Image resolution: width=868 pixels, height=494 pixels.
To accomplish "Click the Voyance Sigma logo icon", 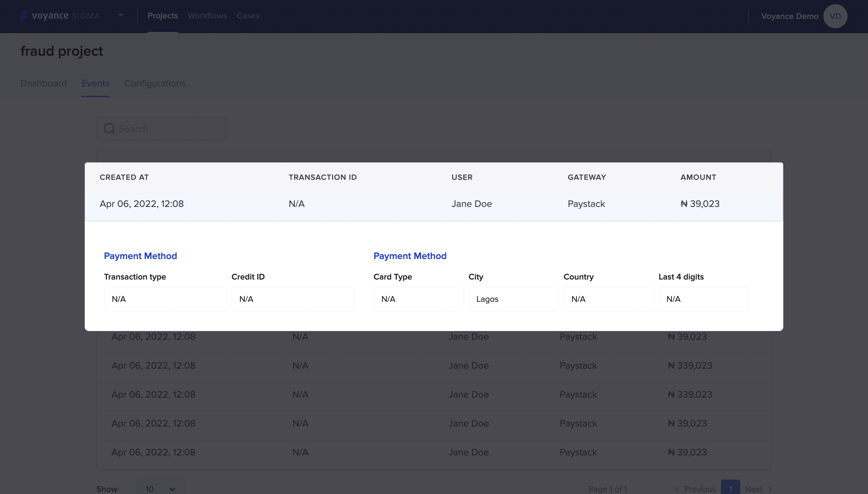I will pos(24,16).
